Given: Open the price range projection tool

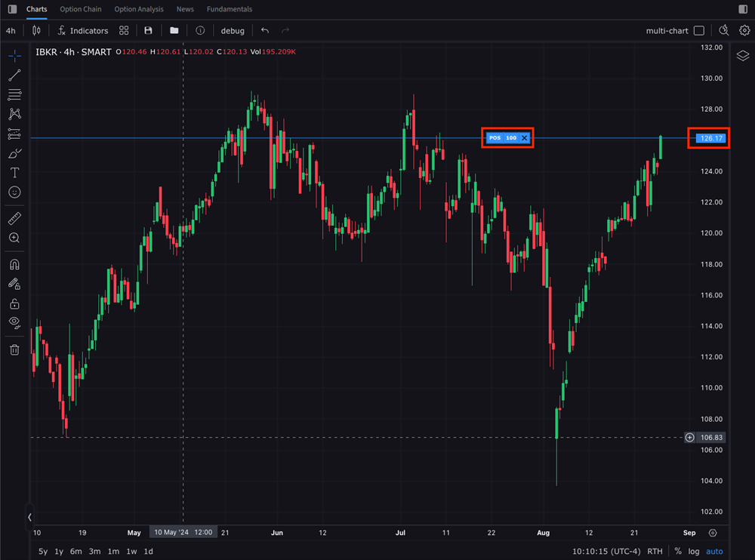Looking at the screenshot, I should tap(14, 134).
